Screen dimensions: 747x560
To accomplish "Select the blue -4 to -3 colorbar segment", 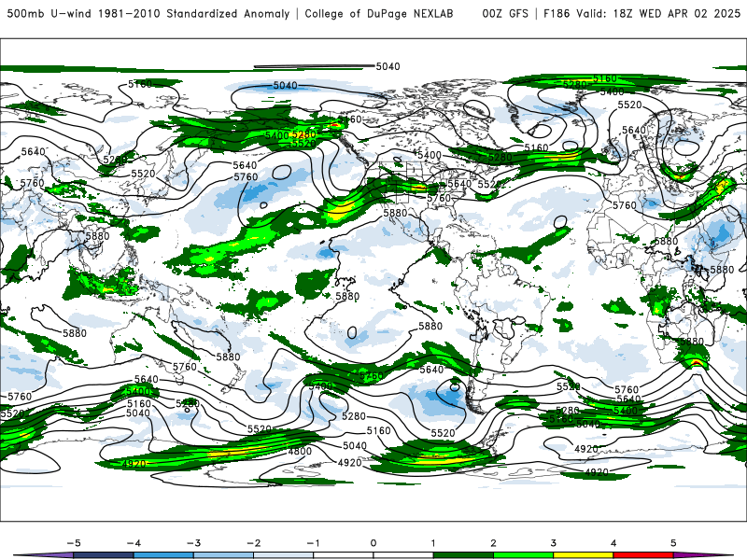I will pyautogui.click(x=162, y=555).
